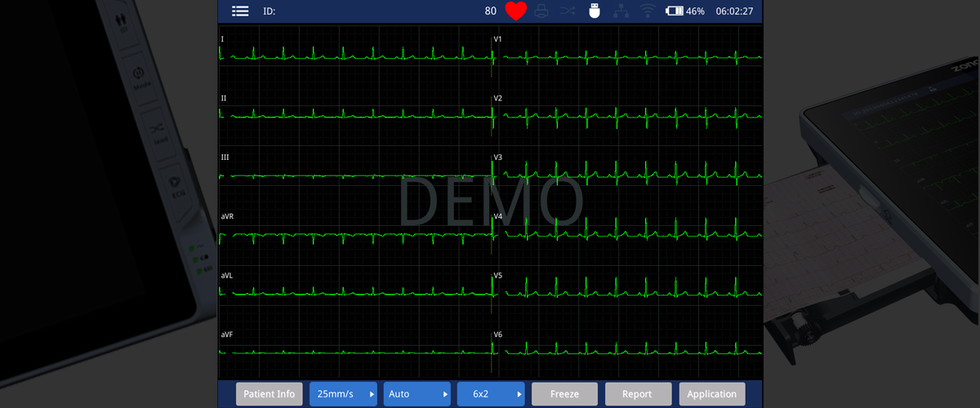Select the USB drive icon

click(x=594, y=11)
